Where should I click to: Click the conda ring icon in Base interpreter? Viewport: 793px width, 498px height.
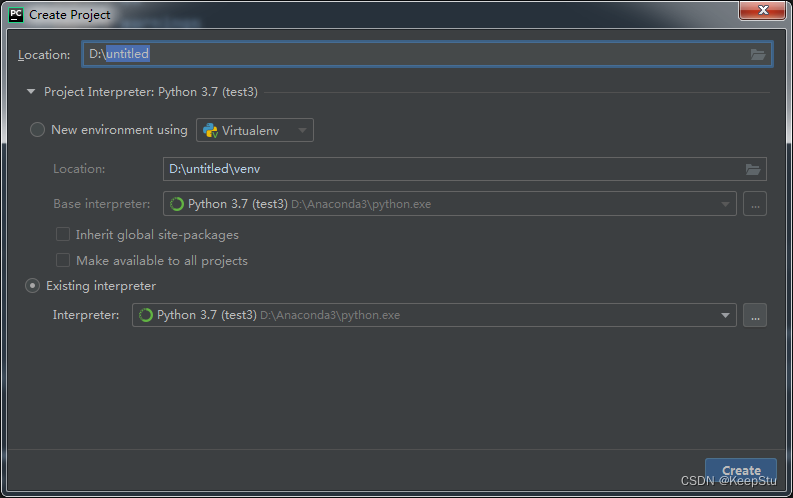[x=177, y=204]
